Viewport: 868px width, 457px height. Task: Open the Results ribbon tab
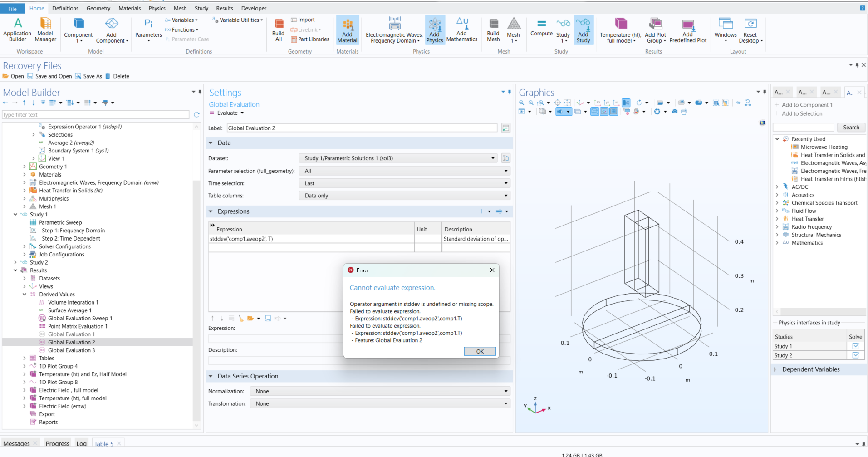click(224, 8)
